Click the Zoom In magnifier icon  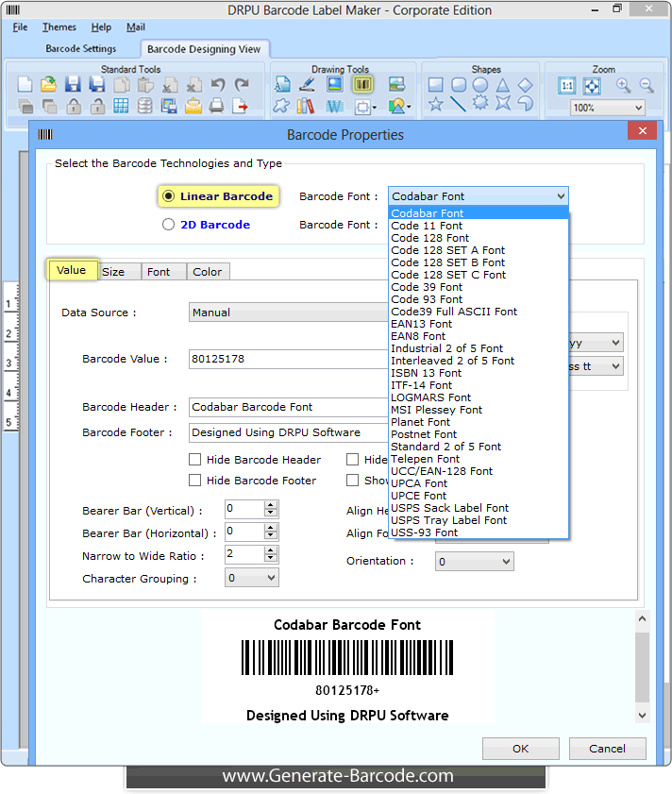coord(623,85)
